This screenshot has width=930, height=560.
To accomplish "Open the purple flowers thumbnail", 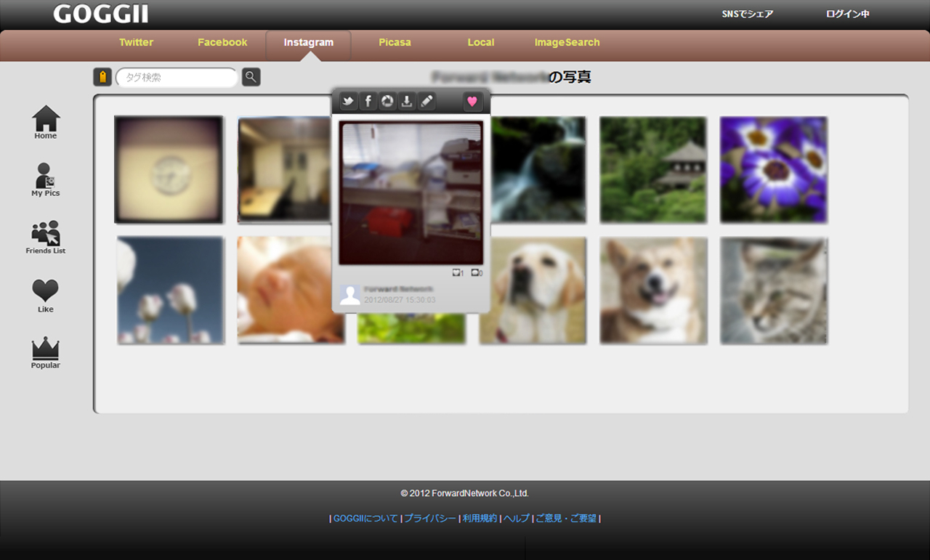I will pyautogui.click(x=774, y=169).
